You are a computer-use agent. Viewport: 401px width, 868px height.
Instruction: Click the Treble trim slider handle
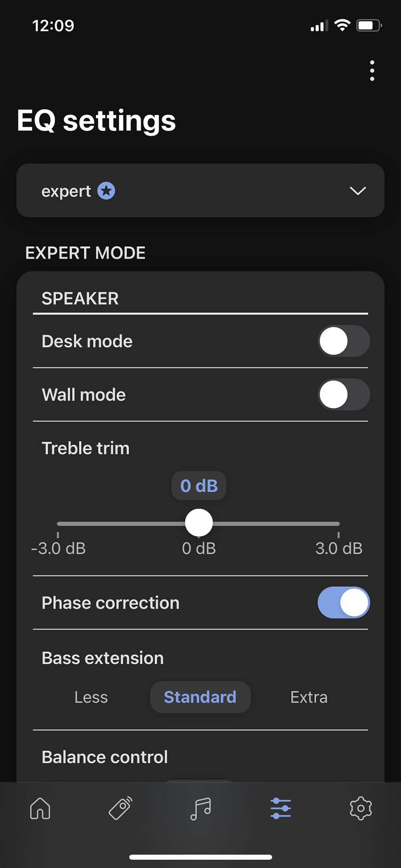click(x=199, y=523)
